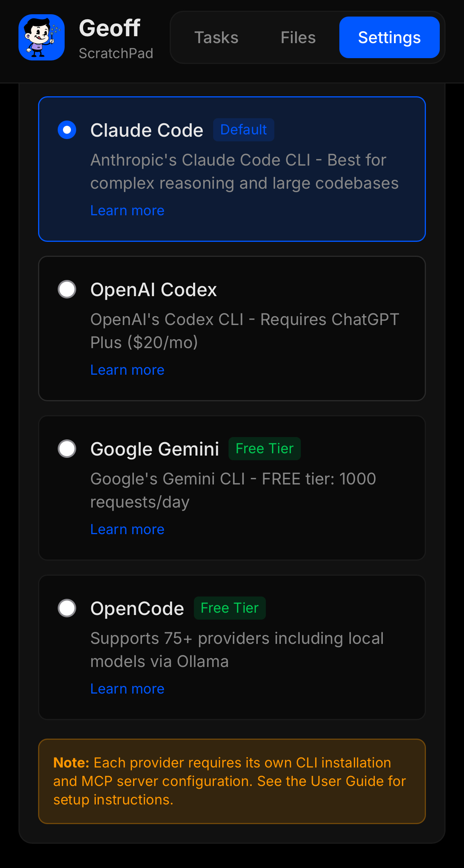Click the Geoff mascot logo icon
Screen dimensions: 464x868
[42, 37]
